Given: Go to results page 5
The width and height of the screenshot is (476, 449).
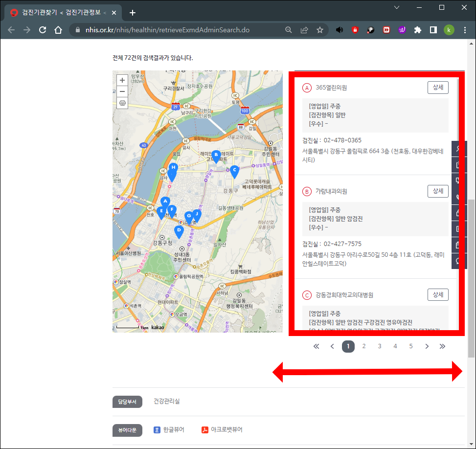Looking at the screenshot, I should (411, 346).
